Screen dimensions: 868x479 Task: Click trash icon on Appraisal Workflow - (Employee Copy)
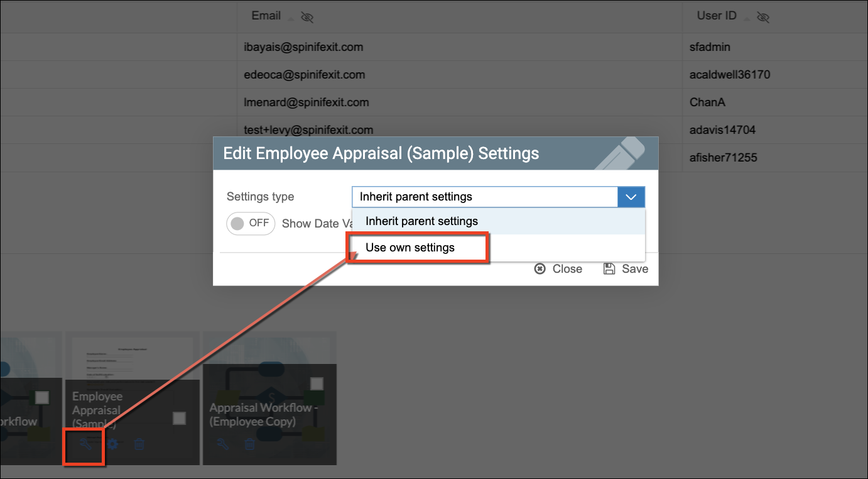(249, 444)
